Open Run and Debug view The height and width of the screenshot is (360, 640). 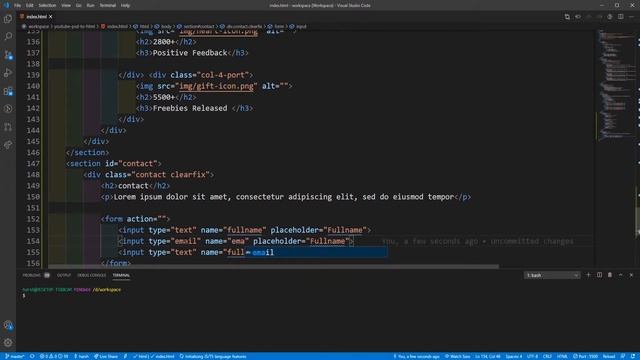[x=8, y=73]
